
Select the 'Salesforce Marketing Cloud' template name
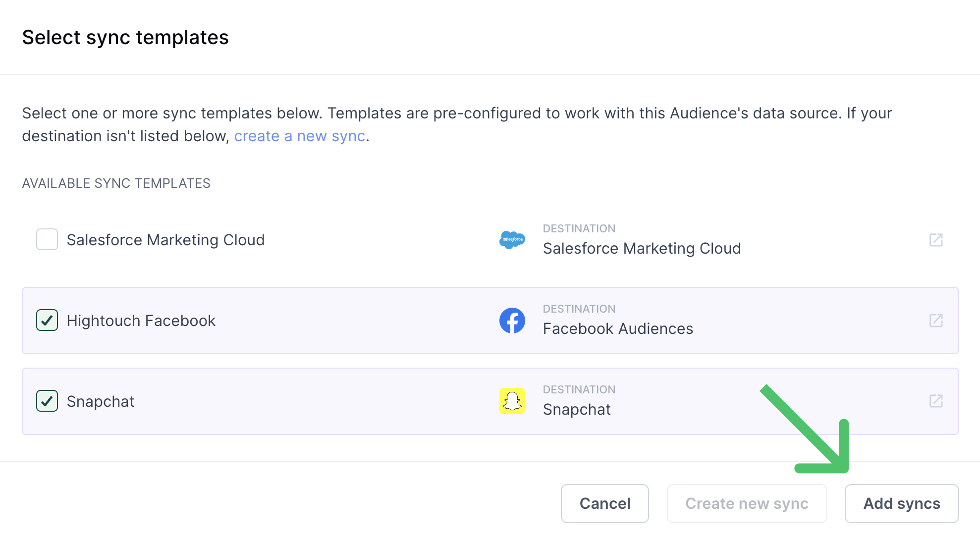(166, 240)
